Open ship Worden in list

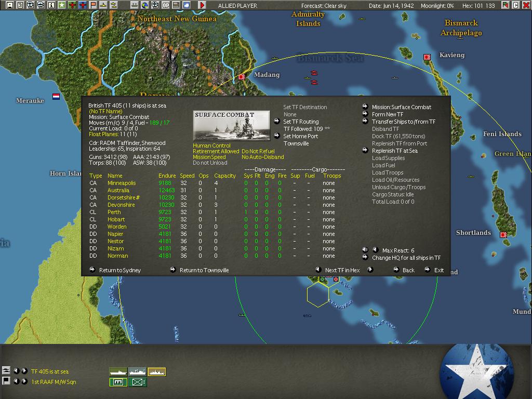[117, 227]
